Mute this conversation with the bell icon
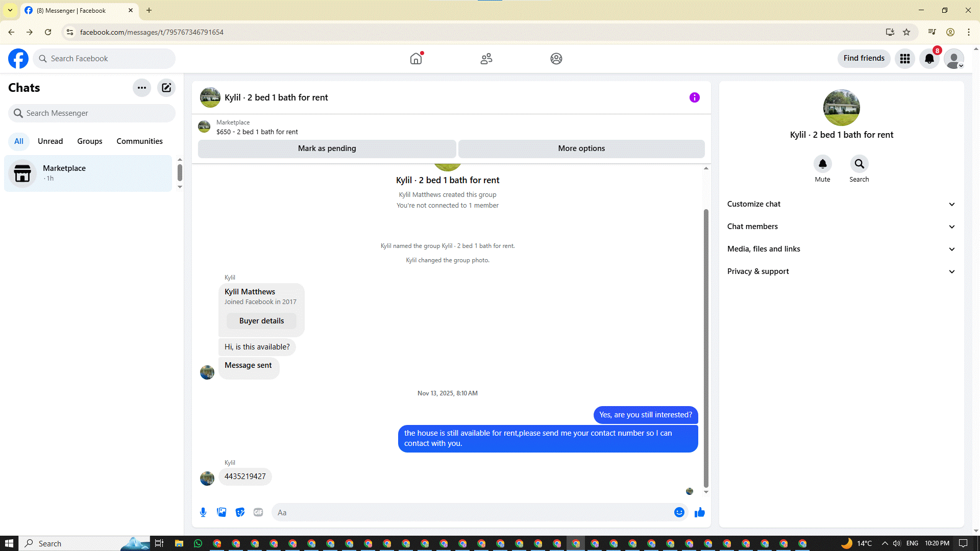The image size is (980, 551). pyautogui.click(x=823, y=164)
